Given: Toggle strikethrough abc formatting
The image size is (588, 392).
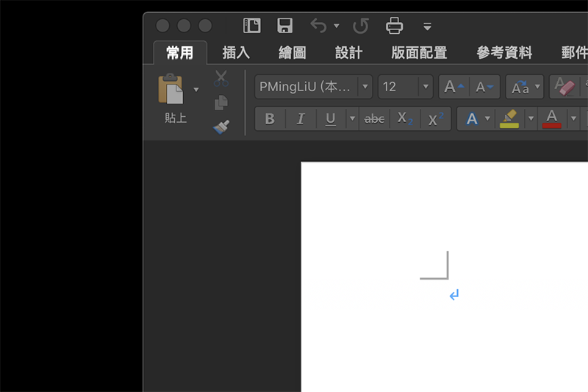Looking at the screenshot, I should click(374, 119).
